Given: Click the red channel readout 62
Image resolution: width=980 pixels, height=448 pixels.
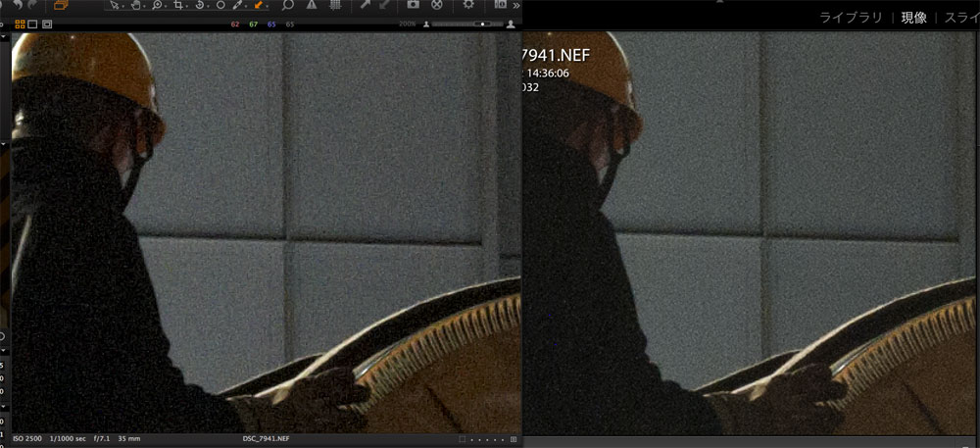Looking at the screenshot, I should click(x=235, y=25).
